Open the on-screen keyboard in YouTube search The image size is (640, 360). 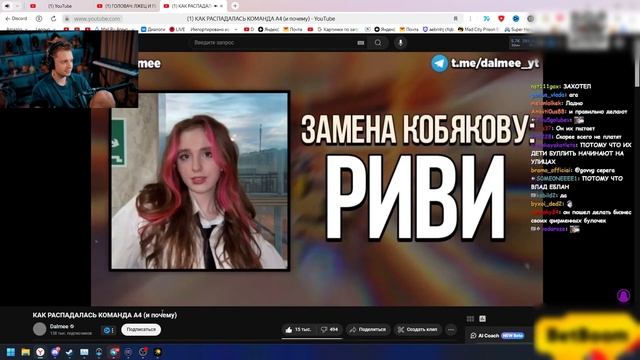click(x=360, y=42)
